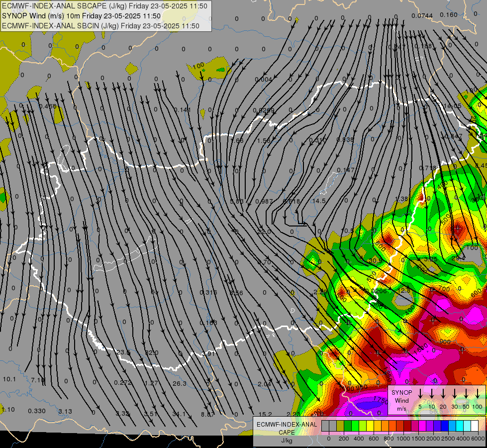The image size is (487, 448).
Task: Click the 0.987 value on the map
Action: pyautogui.click(x=264, y=202)
